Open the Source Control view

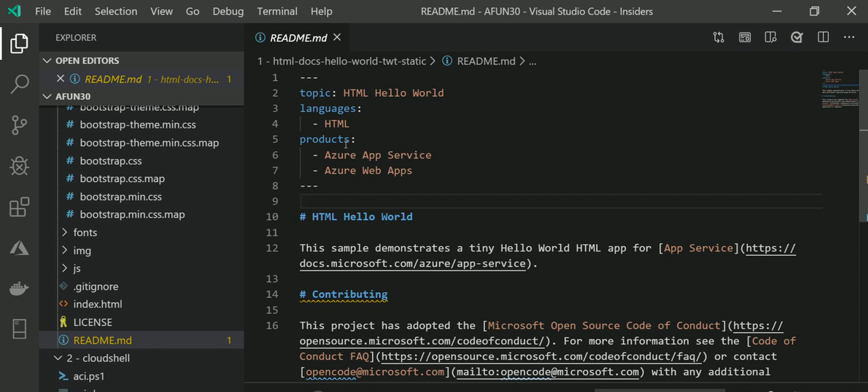20,125
